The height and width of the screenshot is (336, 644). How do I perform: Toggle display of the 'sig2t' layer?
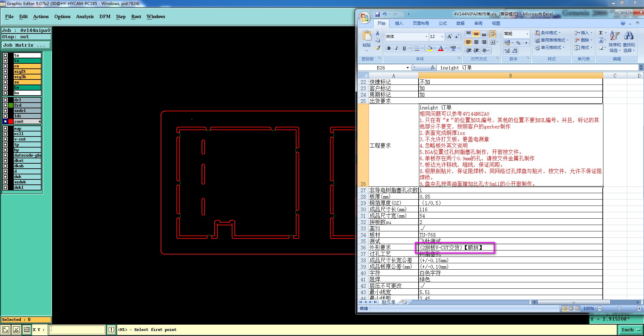(5, 71)
